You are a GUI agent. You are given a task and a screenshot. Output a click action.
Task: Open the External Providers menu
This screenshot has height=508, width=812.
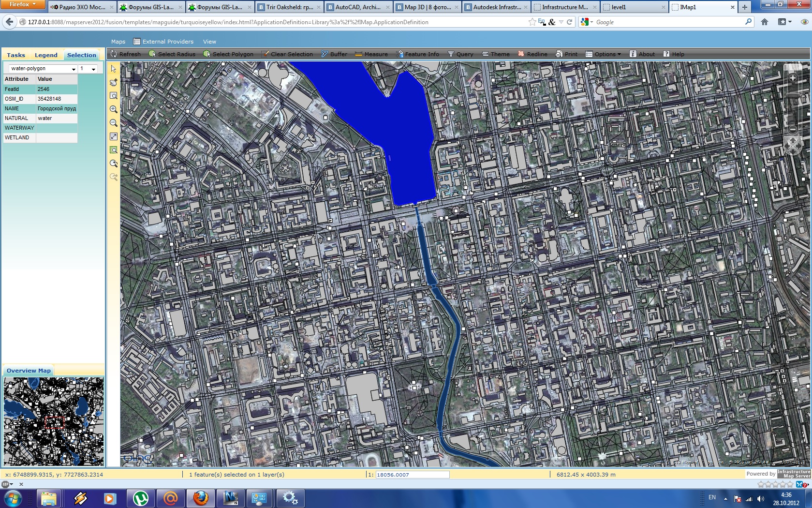pyautogui.click(x=163, y=42)
